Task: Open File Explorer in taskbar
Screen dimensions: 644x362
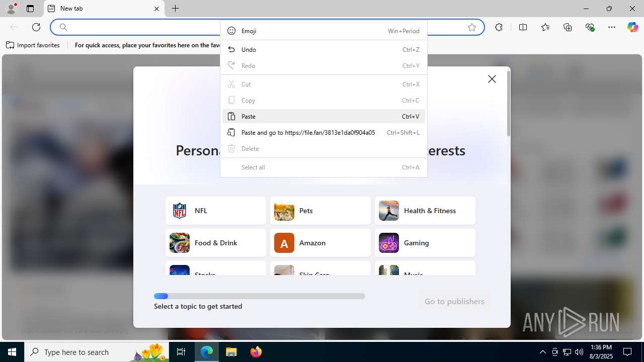Action: pos(231,352)
